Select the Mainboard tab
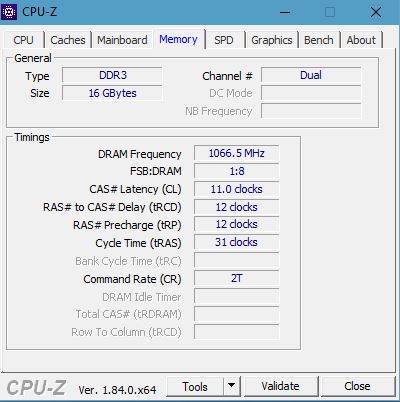 (x=122, y=40)
